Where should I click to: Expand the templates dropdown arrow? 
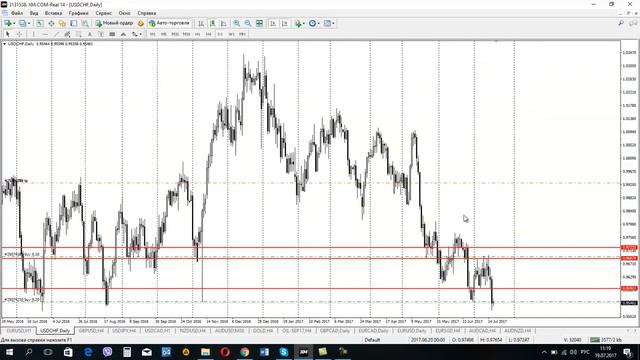(x=333, y=23)
